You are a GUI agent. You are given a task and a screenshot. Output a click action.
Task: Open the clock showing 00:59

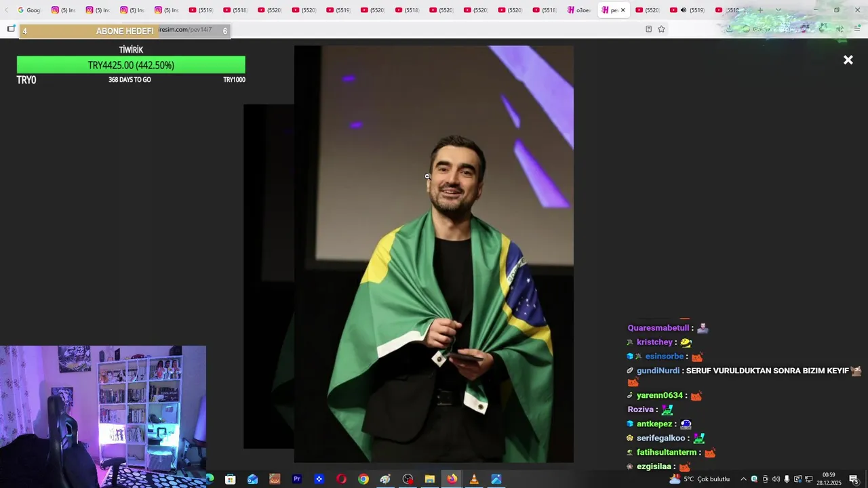[829, 479]
